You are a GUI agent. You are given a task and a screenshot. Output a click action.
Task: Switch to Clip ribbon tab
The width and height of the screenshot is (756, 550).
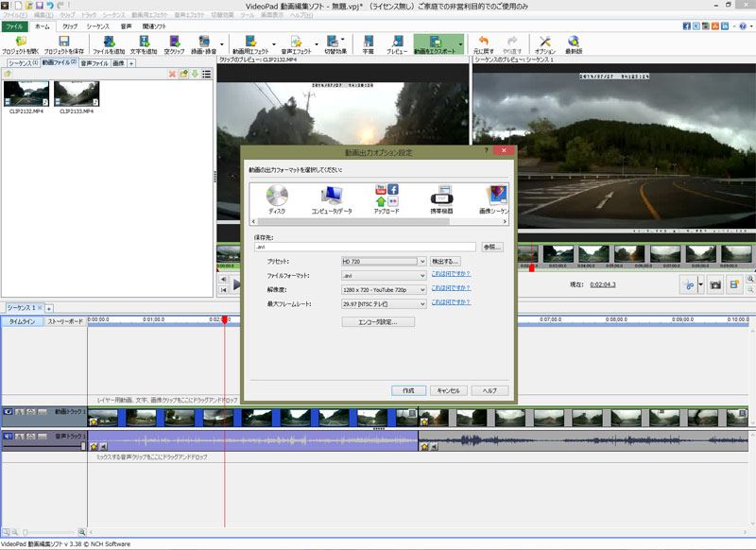coord(70,26)
